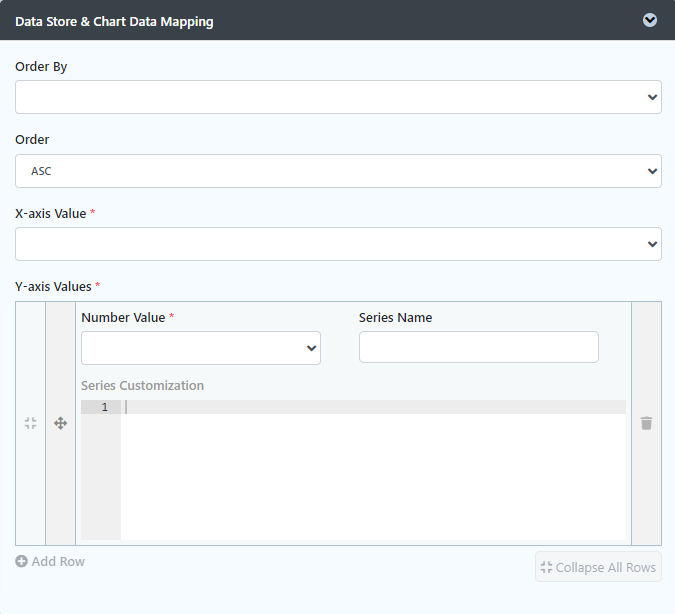
Task: Click the Data Store & Chart Data Mapping header title
Action: 114,22
